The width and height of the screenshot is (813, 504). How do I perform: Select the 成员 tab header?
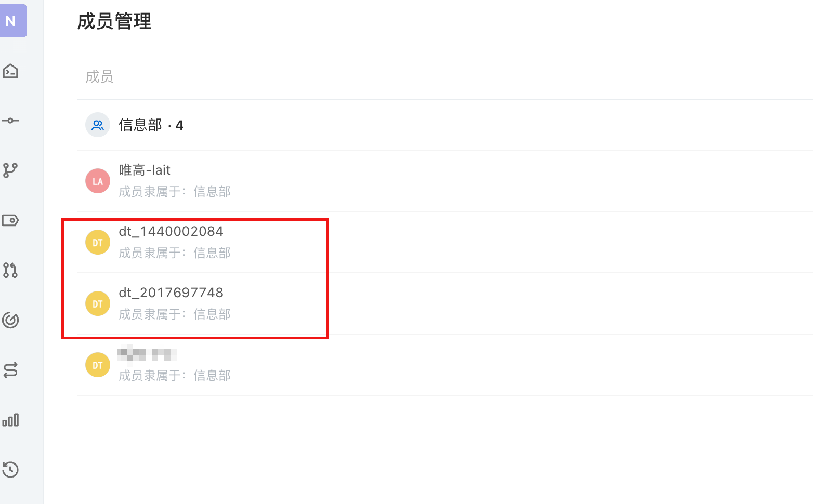[x=99, y=77]
